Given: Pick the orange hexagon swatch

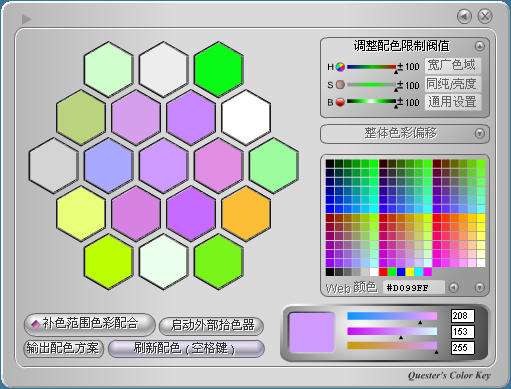Looking at the screenshot, I should click(246, 213).
